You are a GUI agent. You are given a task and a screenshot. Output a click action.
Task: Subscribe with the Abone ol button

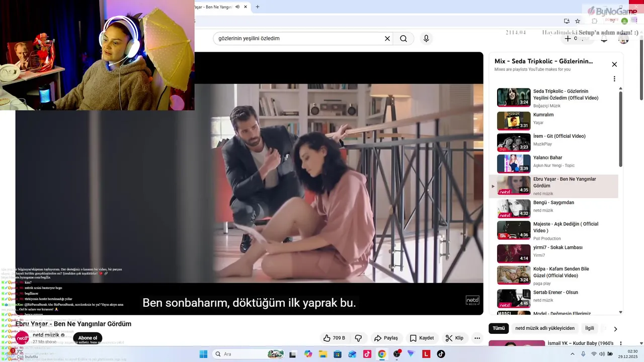coord(88,338)
